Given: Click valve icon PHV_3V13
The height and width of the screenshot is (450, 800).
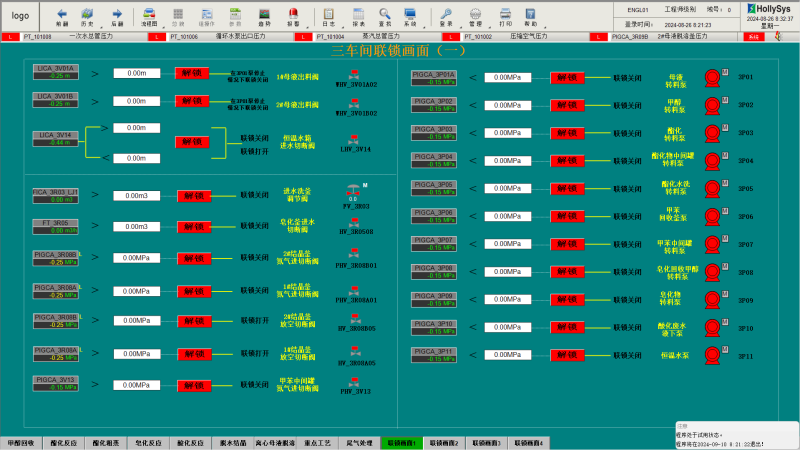Looking at the screenshot, I should point(354,382).
